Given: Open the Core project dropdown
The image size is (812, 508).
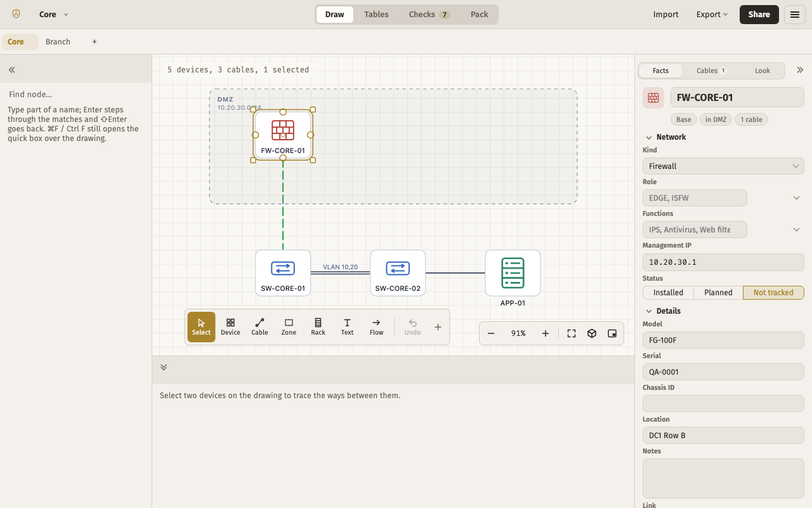Looking at the screenshot, I should (x=53, y=15).
